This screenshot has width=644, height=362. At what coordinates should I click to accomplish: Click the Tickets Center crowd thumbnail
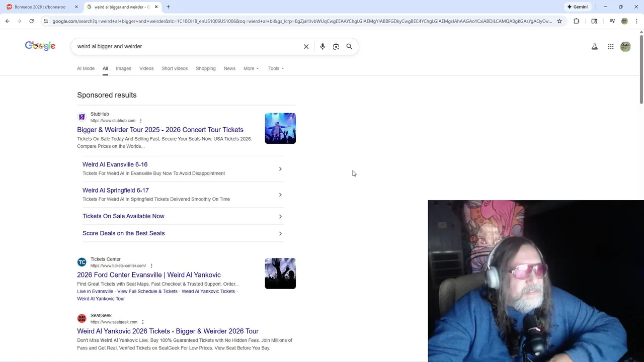280,274
